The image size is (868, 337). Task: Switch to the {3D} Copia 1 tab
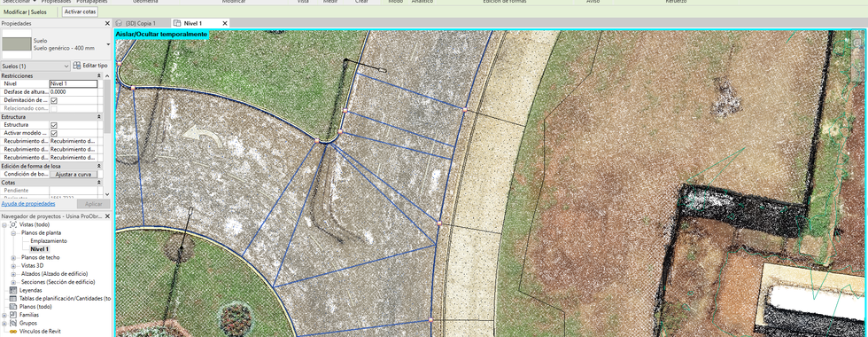(x=141, y=23)
